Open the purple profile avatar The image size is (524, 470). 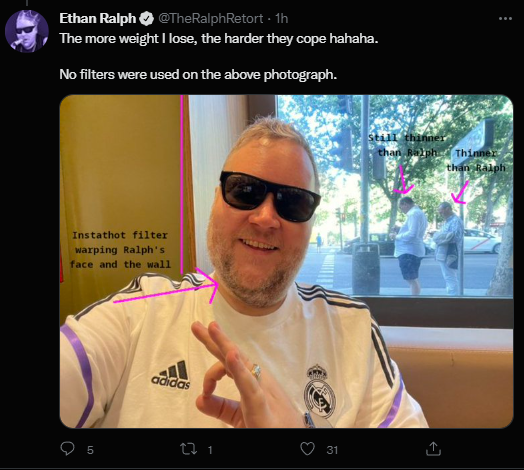click(27, 31)
